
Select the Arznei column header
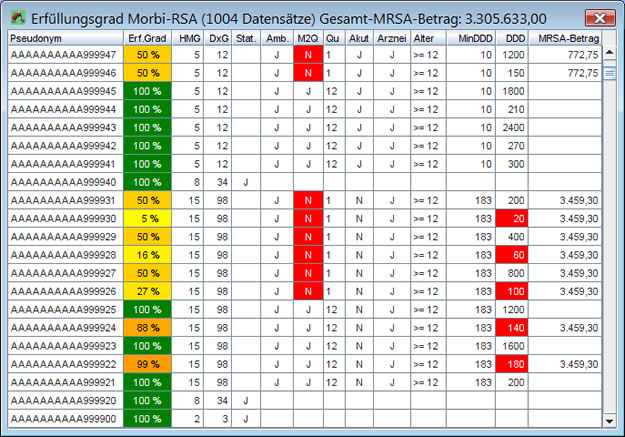[x=390, y=38]
